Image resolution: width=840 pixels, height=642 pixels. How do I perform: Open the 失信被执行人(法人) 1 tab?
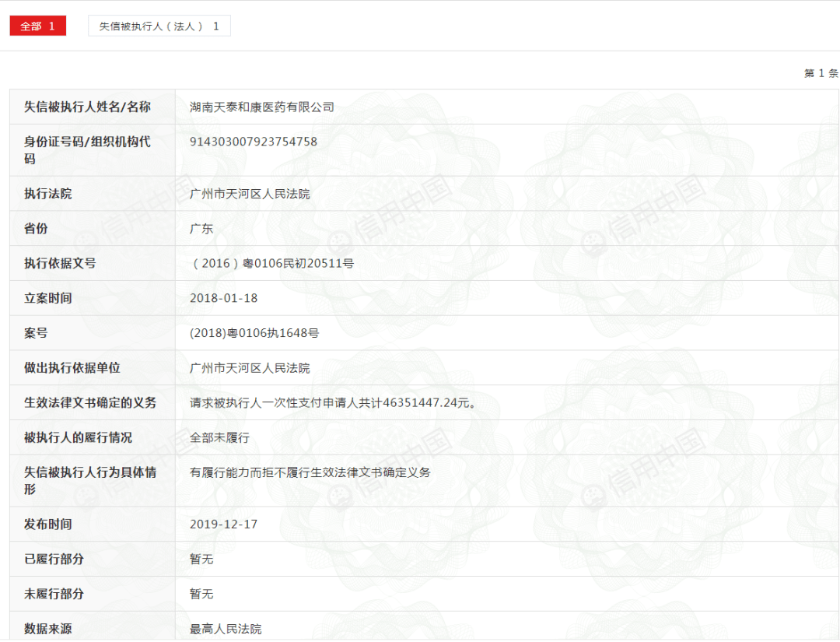[x=159, y=26]
